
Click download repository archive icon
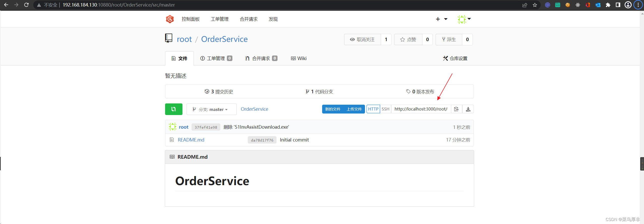(x=468, y=109)
